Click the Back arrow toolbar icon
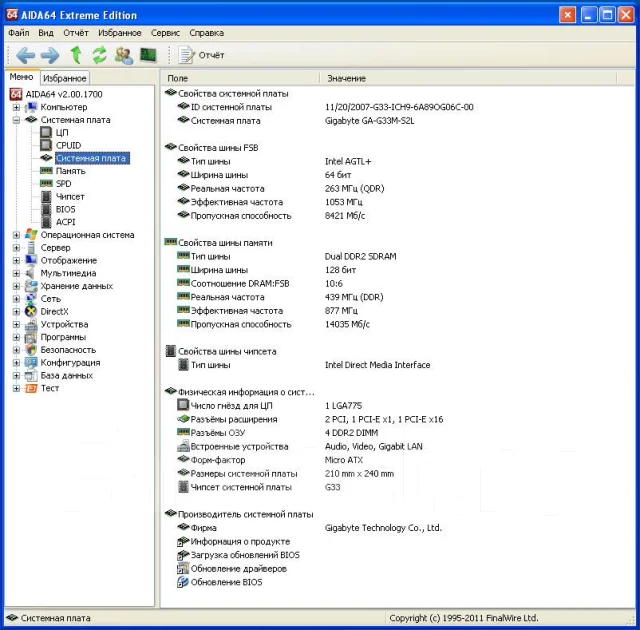This screenshot has height=630, width=640. [x=25, y=55]
